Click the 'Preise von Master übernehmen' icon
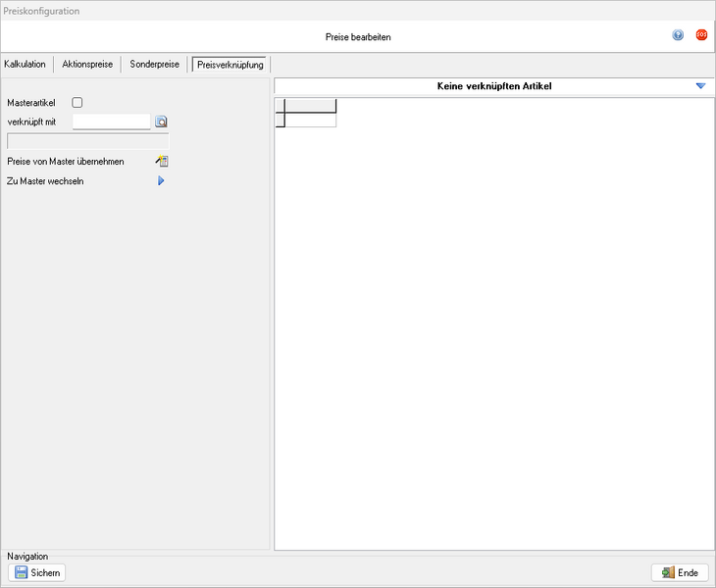Image resolution: width=716 pixels, height=588 pixels. click(x=162, y=162)
